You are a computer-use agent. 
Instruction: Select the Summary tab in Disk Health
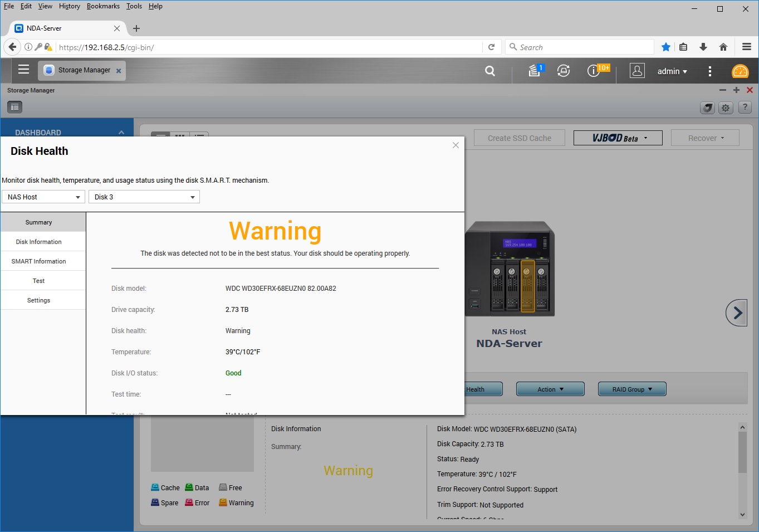[43, 222]
